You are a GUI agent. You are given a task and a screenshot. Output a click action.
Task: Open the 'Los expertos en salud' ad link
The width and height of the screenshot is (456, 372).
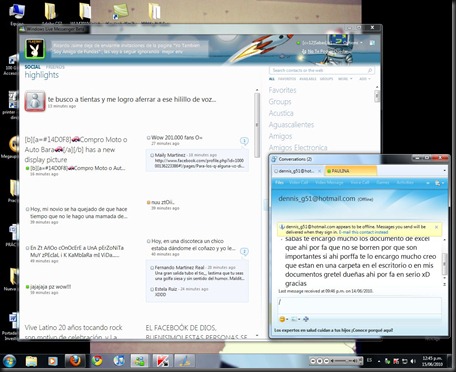point(333,330)
